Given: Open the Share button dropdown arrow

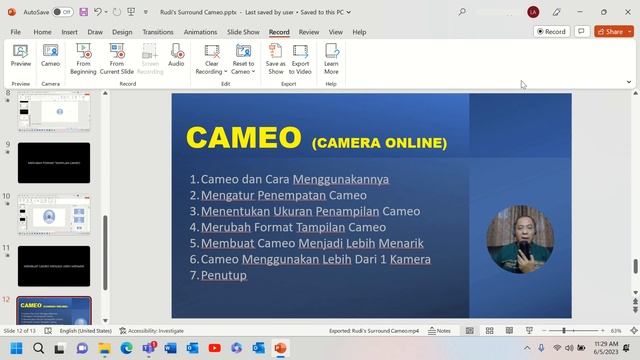Looking at the screenshot, I should pos(629,31).
